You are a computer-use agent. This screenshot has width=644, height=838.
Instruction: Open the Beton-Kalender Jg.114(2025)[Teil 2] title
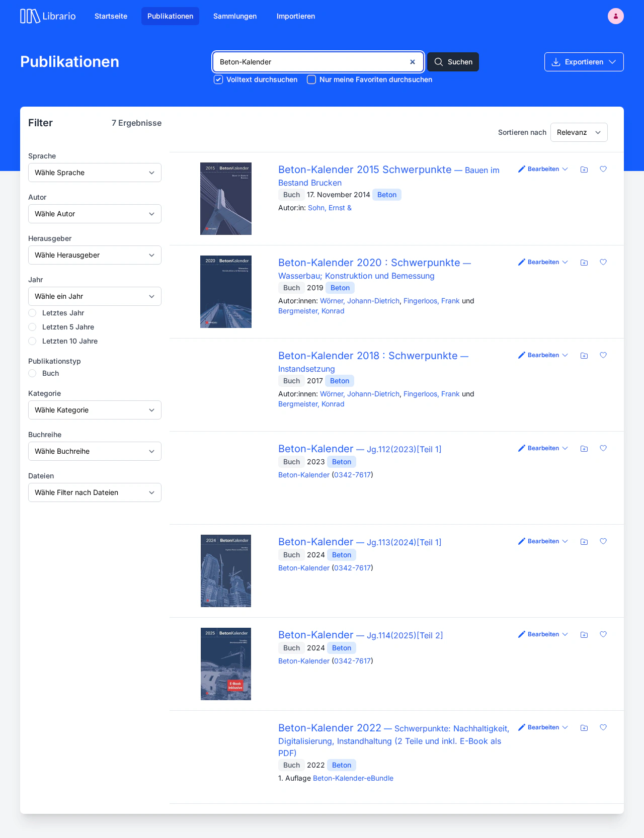click(361, 635)
